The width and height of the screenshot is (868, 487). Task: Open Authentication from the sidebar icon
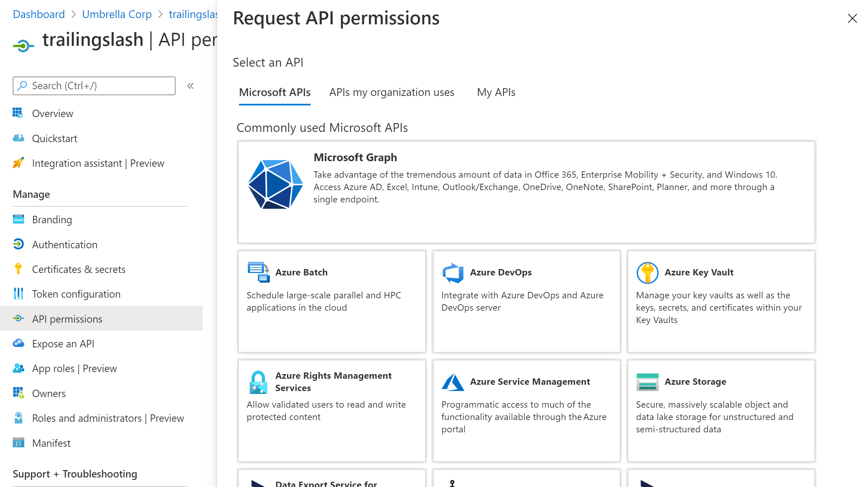point(18,244)
